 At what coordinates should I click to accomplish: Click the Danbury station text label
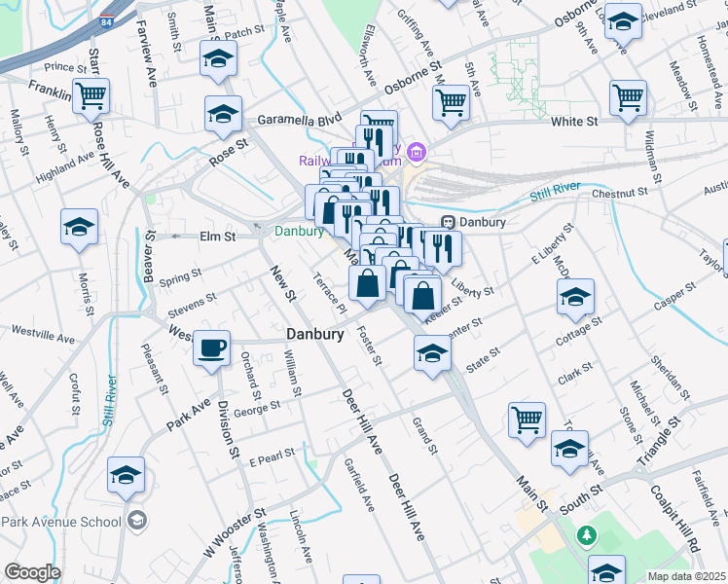point(483,222)
